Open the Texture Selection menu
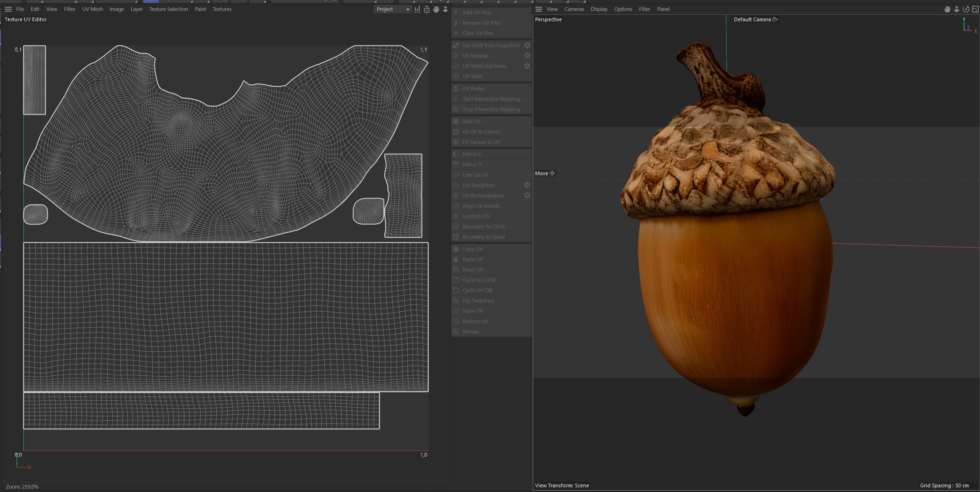Viewport: 980px width, 492px height. 168,9
